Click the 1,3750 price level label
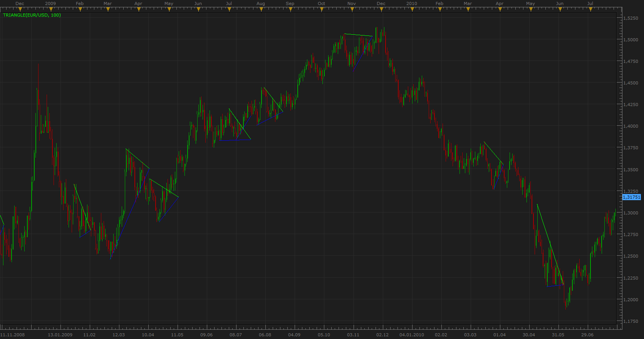Image resolution: width=644 pixels, height=339 pixels. [x=631, y=148]
